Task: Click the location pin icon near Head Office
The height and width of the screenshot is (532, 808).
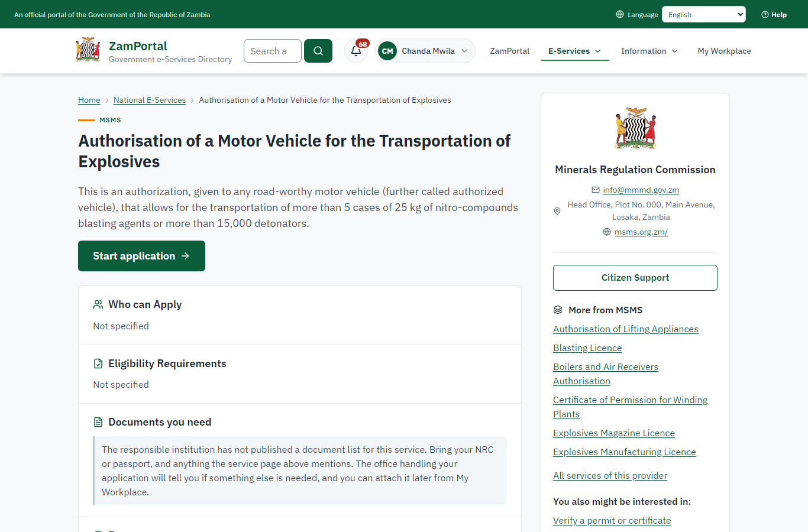Action: (557, 211)
